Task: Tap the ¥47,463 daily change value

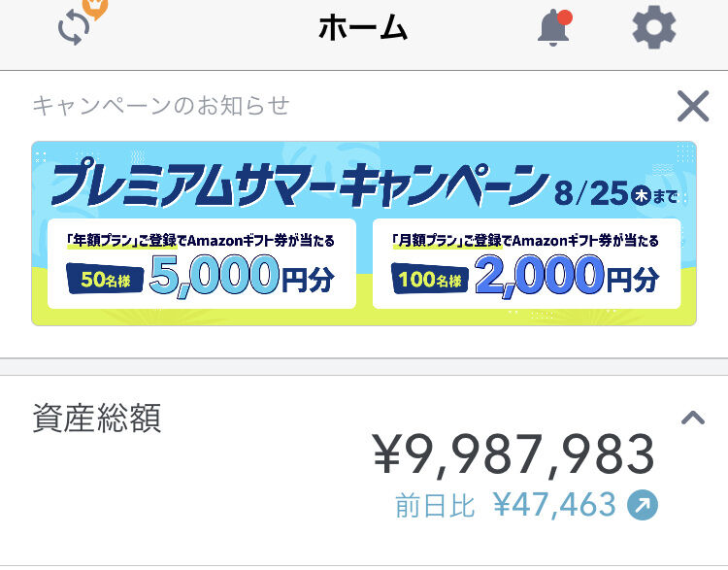Action: click(554, 505)
